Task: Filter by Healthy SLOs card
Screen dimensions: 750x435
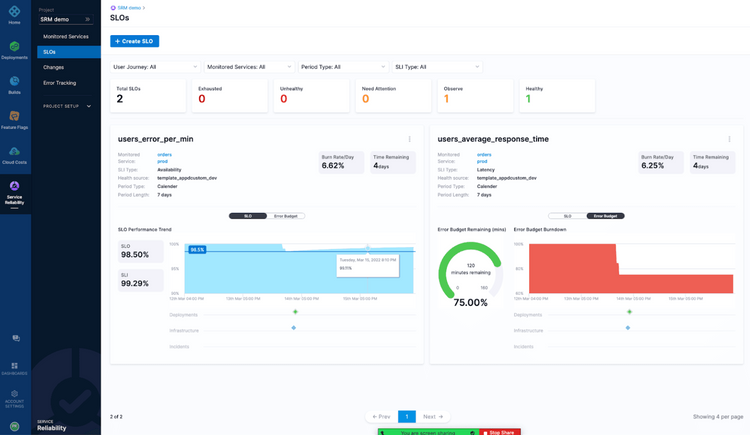Action: point(557,96)
